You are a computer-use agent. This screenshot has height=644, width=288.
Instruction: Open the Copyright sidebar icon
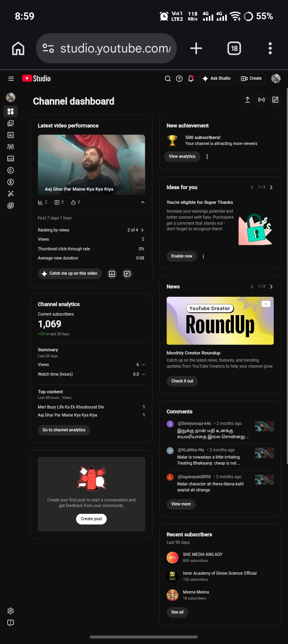pos(11,170)
